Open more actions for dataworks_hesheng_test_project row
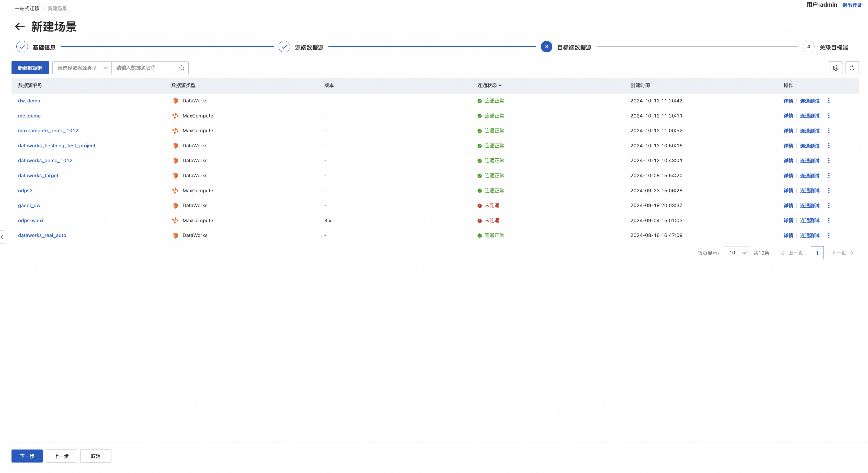This screenshot has height=473, width=868. coord(829,145)
